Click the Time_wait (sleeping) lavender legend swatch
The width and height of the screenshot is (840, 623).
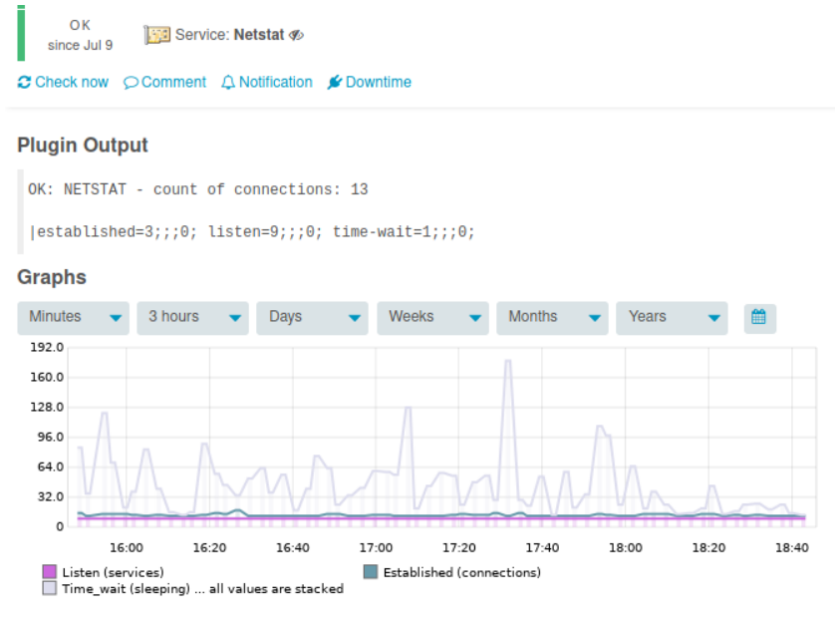pyautogui.click(x=49, y=588)
